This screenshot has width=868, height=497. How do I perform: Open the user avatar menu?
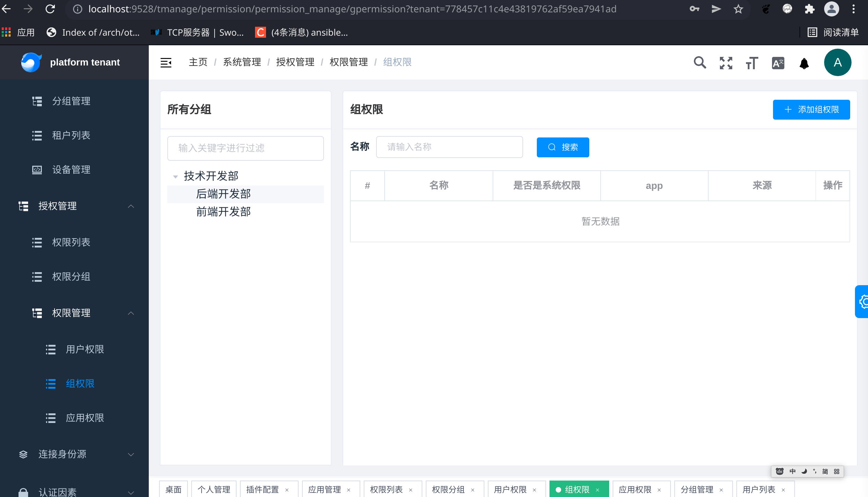click(838, 62)
